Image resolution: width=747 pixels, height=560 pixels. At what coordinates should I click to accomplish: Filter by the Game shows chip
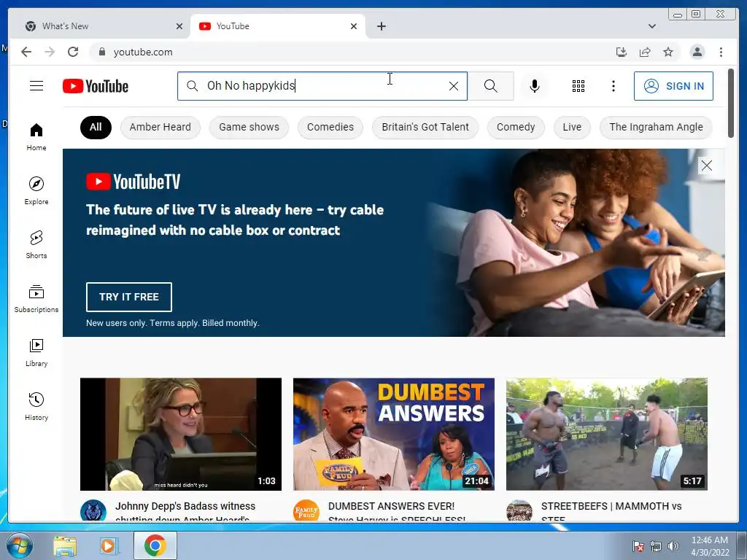(249, 127)
